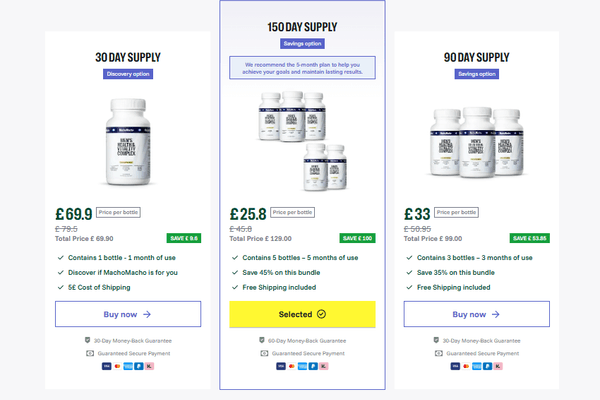The image size is (600, 400).
Task: Click the Discovery option badge
Action: click(127, 74)
